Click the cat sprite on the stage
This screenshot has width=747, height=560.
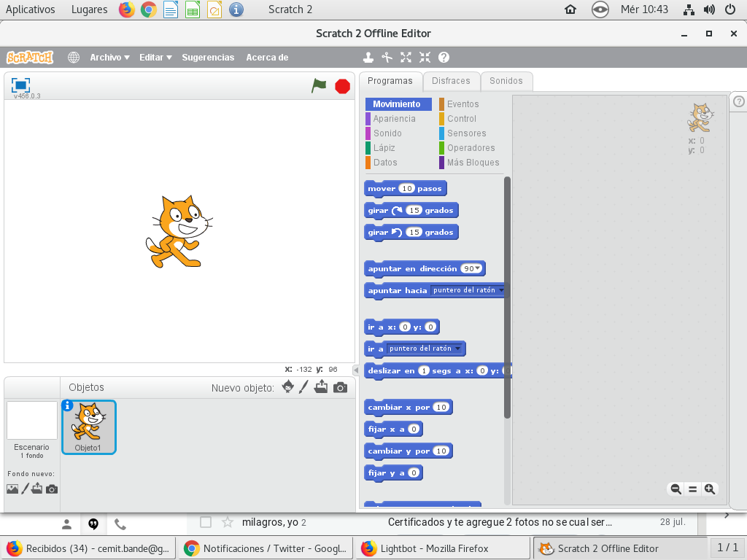179,231
